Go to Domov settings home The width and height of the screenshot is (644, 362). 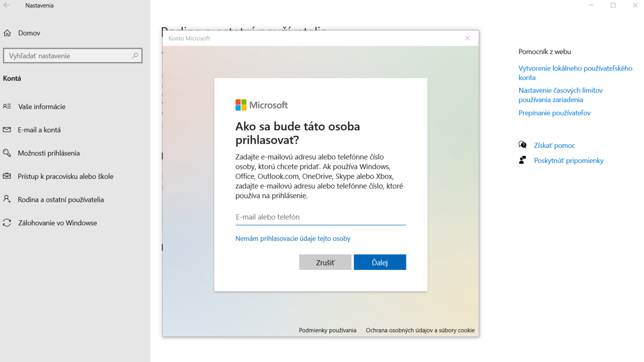click(x=29, y=33)
